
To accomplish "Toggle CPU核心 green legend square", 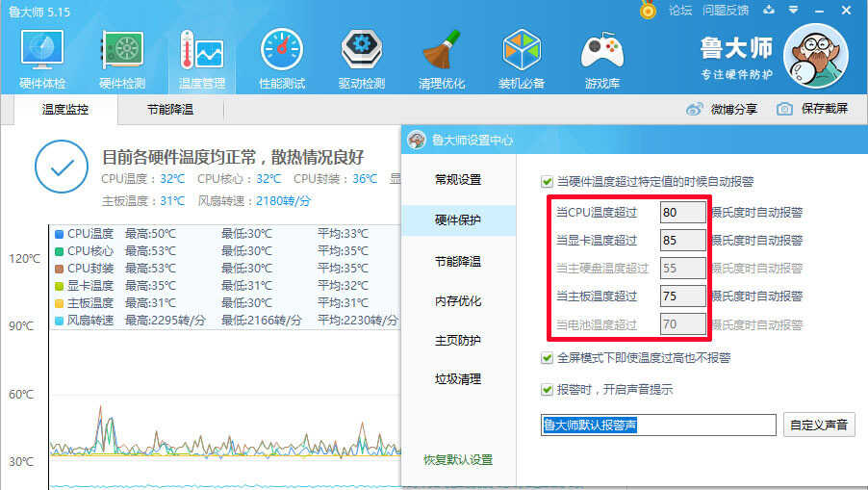I will pyautogui.click(x=59, y=251).
